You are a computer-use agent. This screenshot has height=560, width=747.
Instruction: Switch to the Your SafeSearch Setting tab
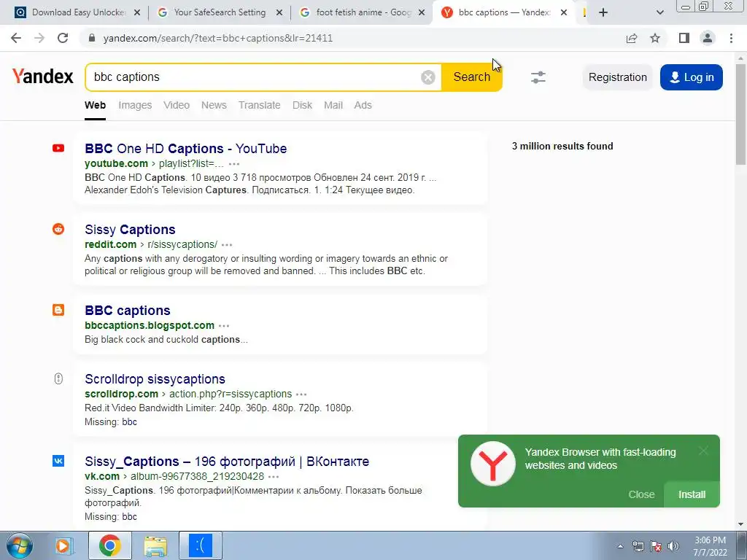[x=219, y=13]
